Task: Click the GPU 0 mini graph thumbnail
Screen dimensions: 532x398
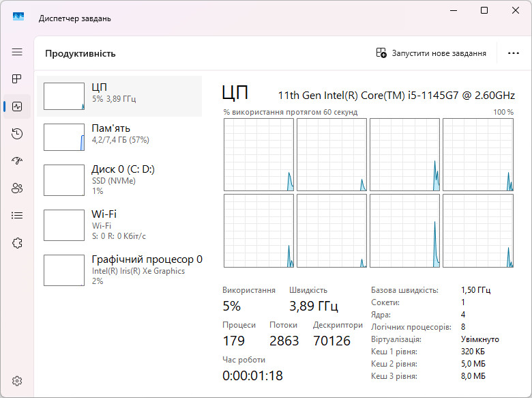Action: click(x=64, y=270)
